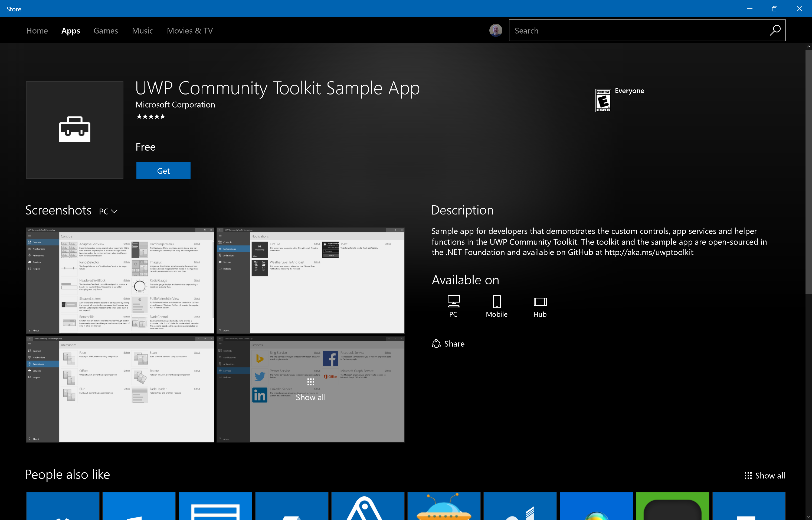This screenshot has height=520, width=812.
Task: Select the Mobile device icon
Action: click(x=497, y=301)
